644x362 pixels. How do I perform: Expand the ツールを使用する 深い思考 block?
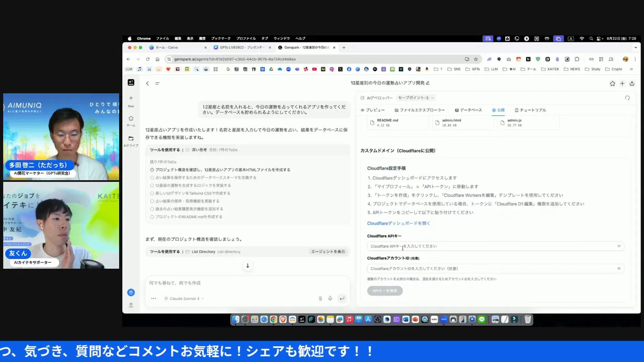248,150
